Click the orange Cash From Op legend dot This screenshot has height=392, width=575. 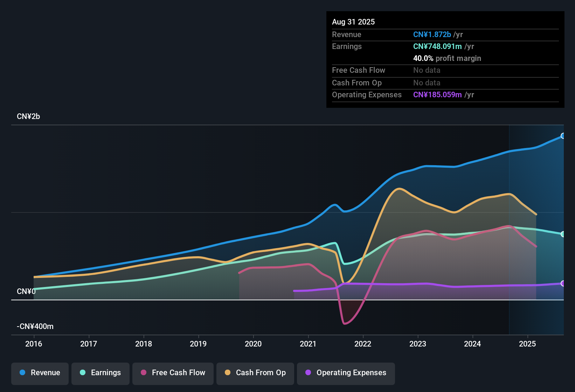click(x=227, y=373)
